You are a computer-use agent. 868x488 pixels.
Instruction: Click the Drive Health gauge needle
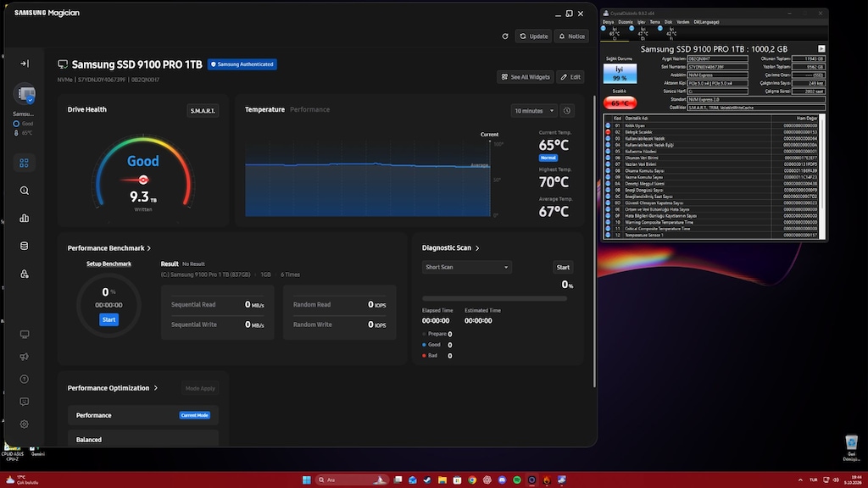136,180
